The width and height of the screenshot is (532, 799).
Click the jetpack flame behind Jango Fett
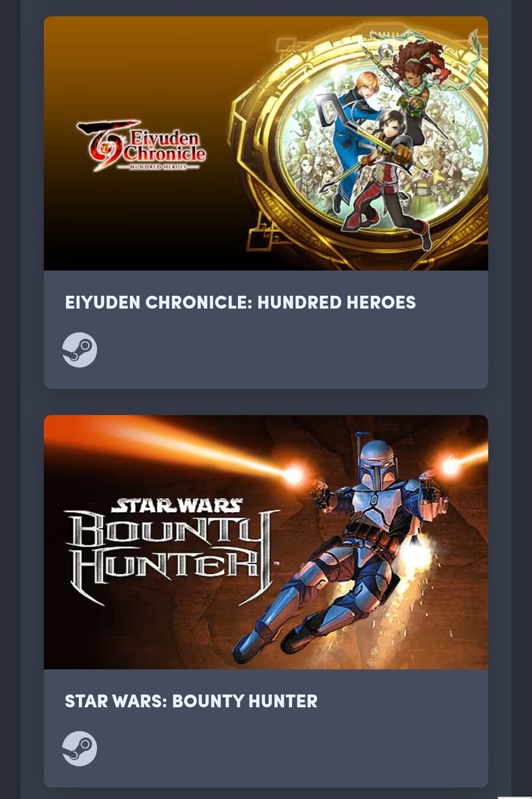pyautogui.click(x=417, y=556)
